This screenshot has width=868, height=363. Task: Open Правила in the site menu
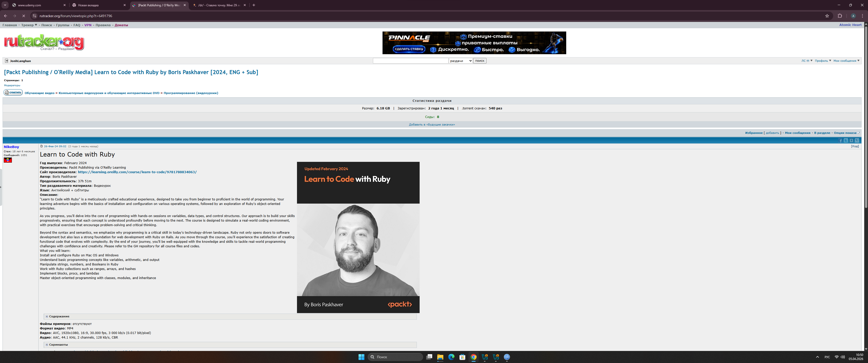(x=103, y=25)
